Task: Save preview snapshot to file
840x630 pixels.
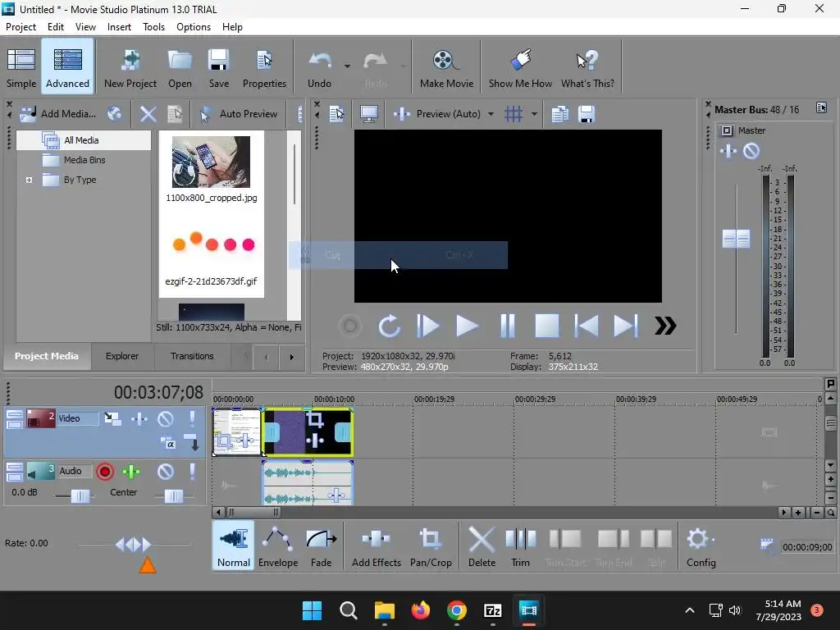Action: 587,113
